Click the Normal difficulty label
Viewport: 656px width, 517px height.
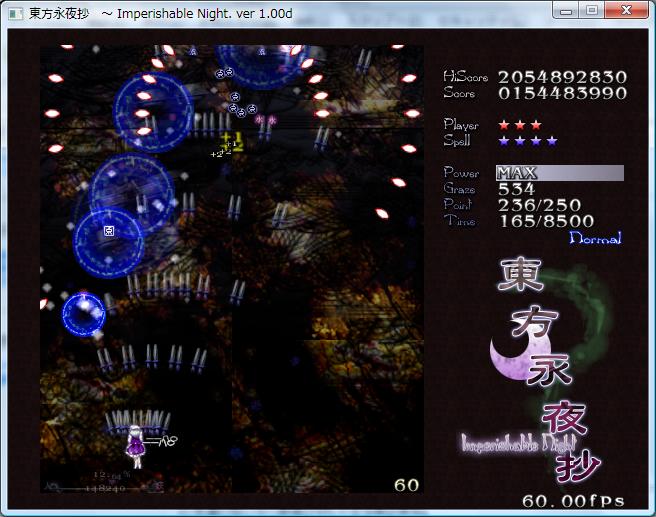pyautogui.click(x=595, y=238)
